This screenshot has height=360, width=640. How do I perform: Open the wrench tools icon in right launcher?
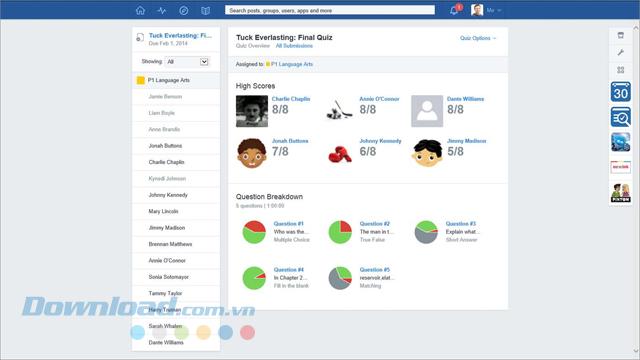coord(620,53)
